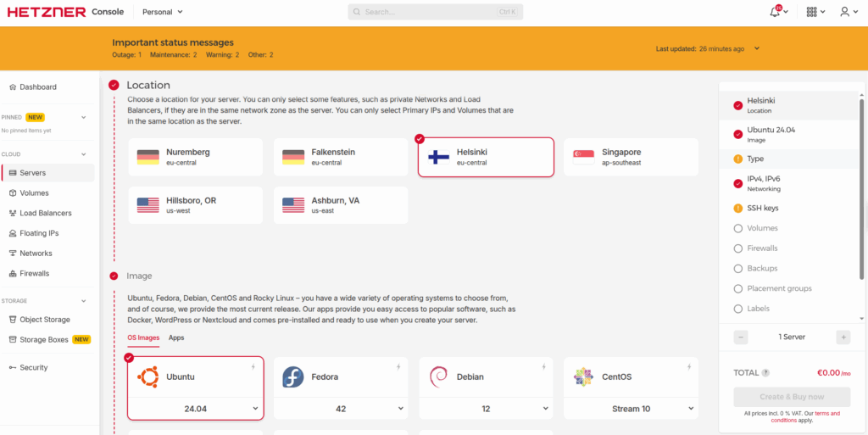Click the Finland flag on Helsinki card
868x435 pixels.
coord(439,157)
